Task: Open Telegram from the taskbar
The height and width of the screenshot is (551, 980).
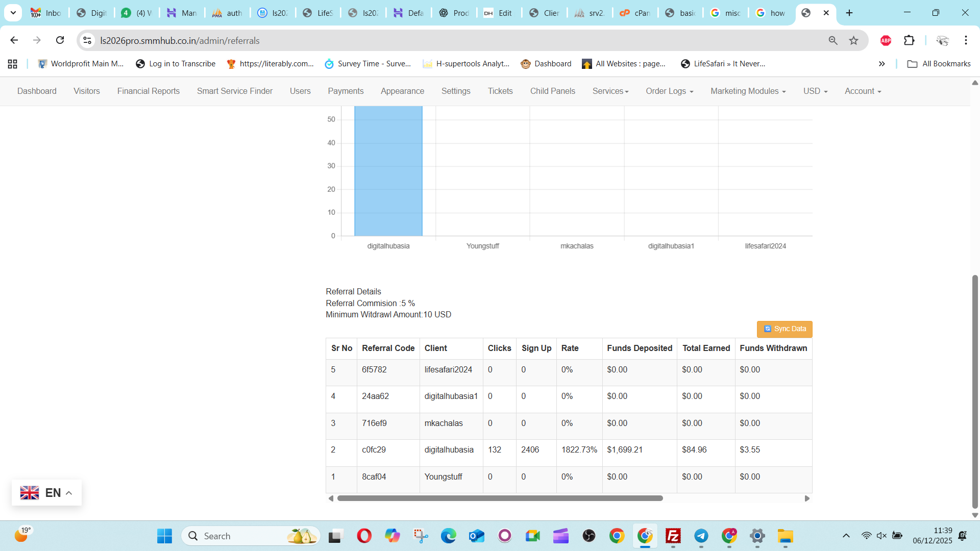Action: tap(701, 536)
